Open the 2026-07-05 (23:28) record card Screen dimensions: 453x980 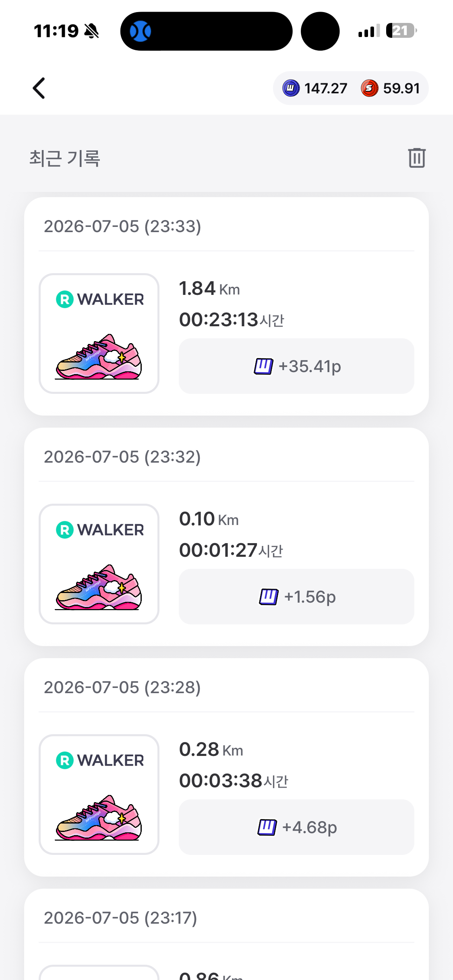click(x=226, y=767)
